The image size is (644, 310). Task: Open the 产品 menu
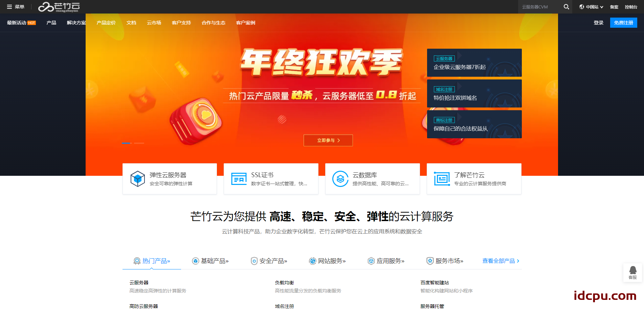pyautogui.click(x=51, y=23)
